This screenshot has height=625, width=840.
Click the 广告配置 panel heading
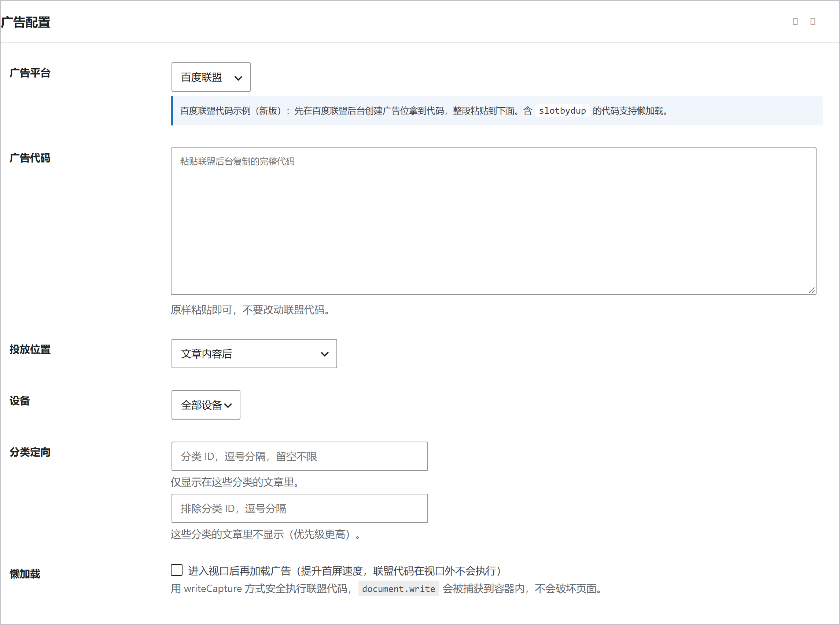(26, 22)
